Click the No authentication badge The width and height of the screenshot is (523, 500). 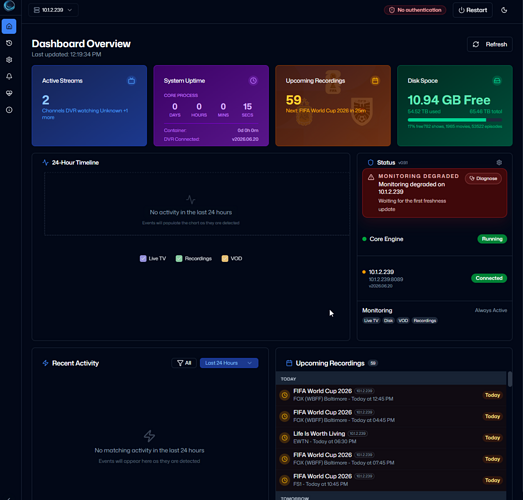pos(415,10)
